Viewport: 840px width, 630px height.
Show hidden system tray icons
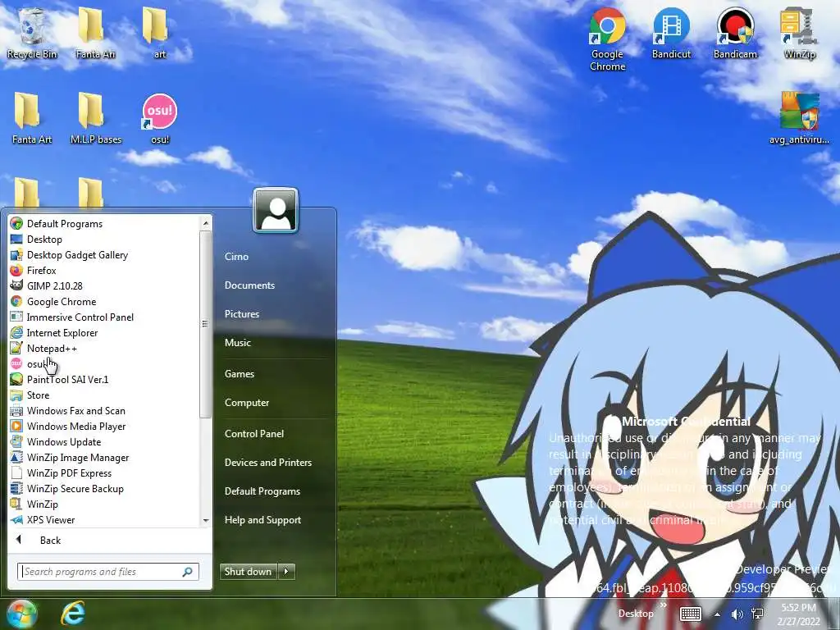[x=717, y=614]
